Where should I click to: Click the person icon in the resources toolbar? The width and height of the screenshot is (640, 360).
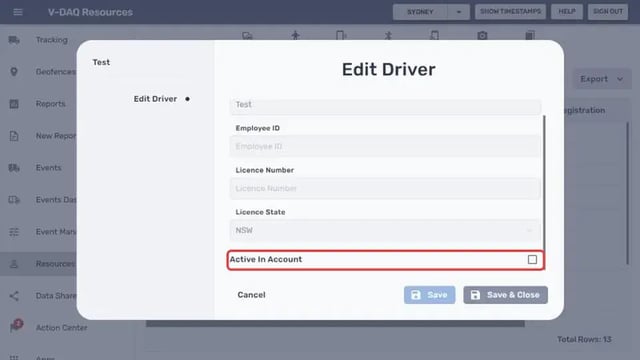pyautogui.click(x=296, y=36)
